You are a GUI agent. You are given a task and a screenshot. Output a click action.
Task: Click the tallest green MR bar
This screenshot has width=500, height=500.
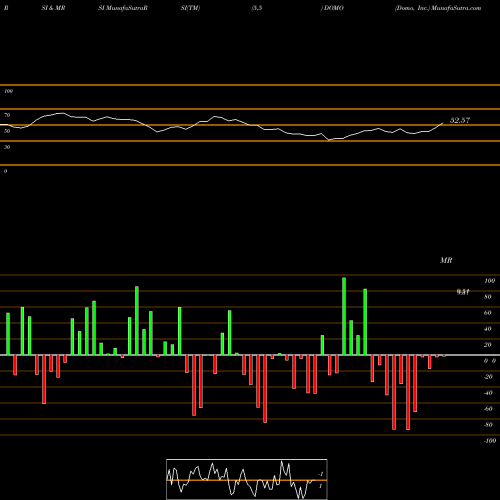pos(344,316)
